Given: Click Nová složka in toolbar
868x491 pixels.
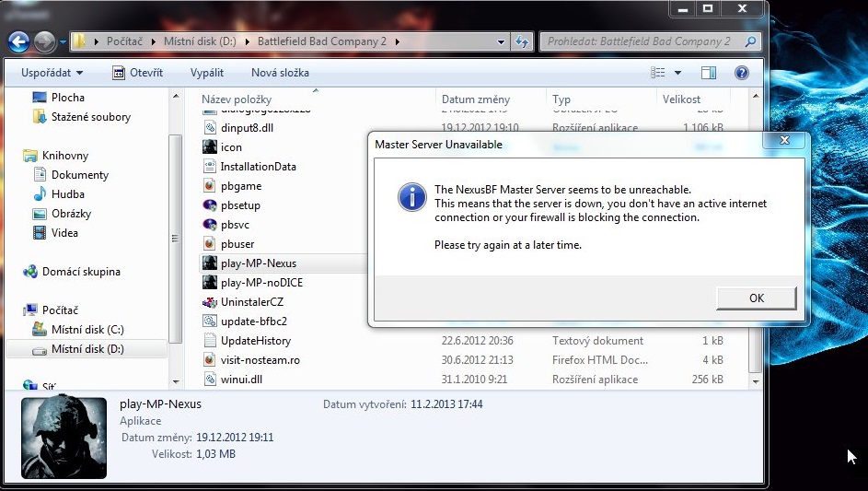Looking at the screenshot, I should pos(280,73).
